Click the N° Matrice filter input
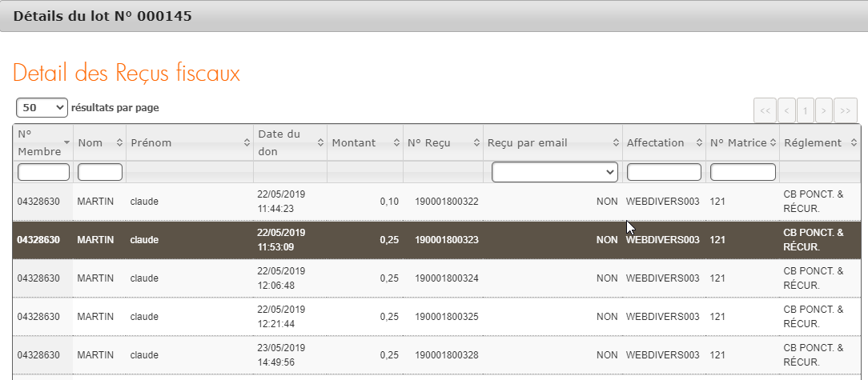 click(x=742, y=172)
